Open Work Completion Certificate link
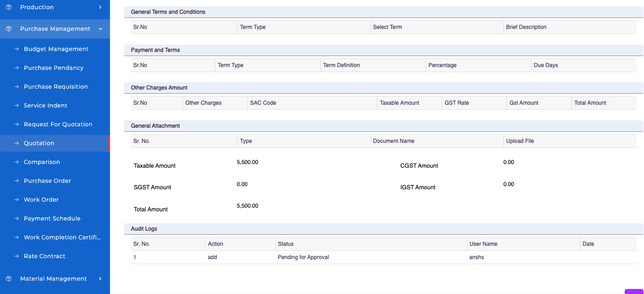Screen dimensions: 644x294 coord(62,237)
